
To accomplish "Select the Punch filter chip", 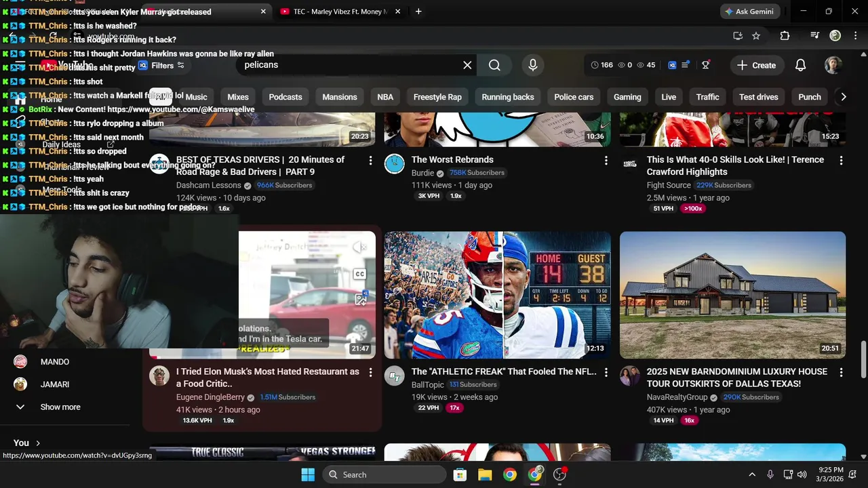I will tap(810, 97).
